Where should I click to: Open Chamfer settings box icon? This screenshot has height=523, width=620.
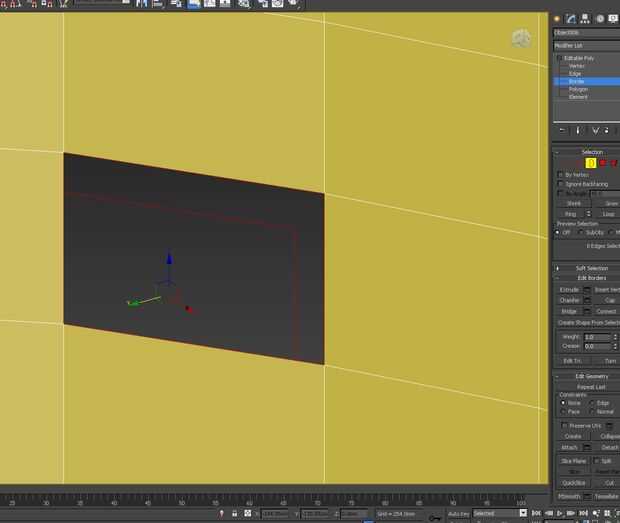click(587, 300)
